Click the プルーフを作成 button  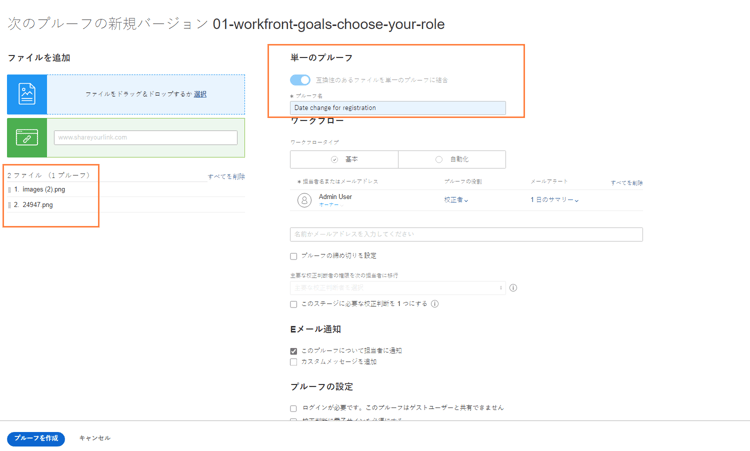point(36,438)
